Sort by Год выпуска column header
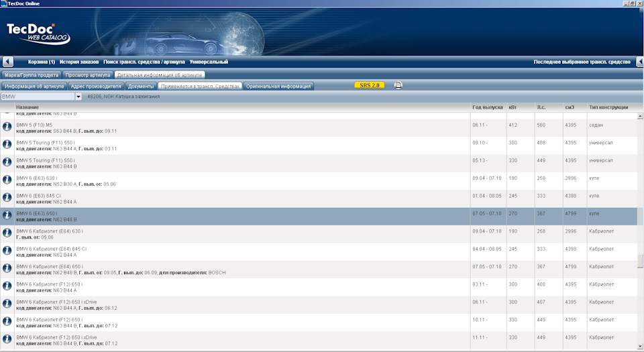This screenshot has height=352, width=644. tap(487, 107)
